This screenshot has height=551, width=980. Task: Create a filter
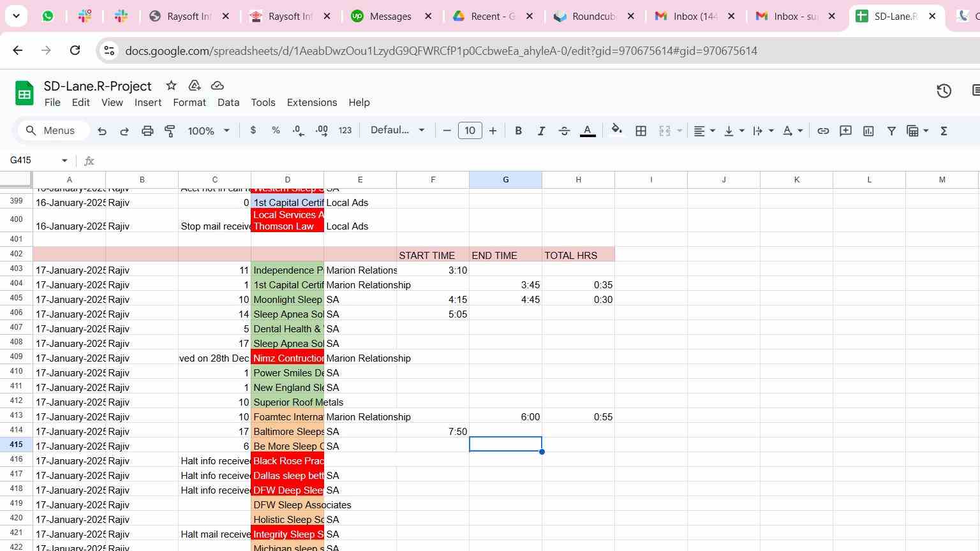pyautogui.click(x=891, y=131)
